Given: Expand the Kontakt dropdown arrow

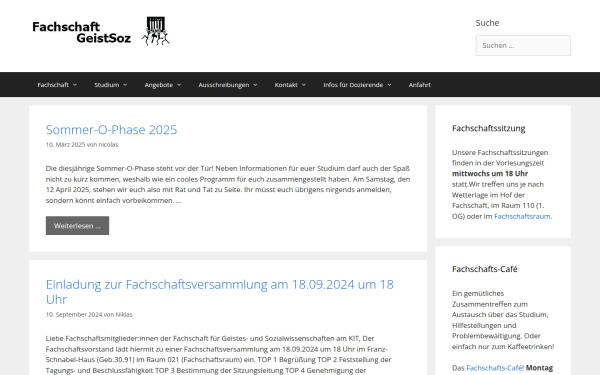Looking at the screenshot, I should pyautogui.click(x=303, y=85).
